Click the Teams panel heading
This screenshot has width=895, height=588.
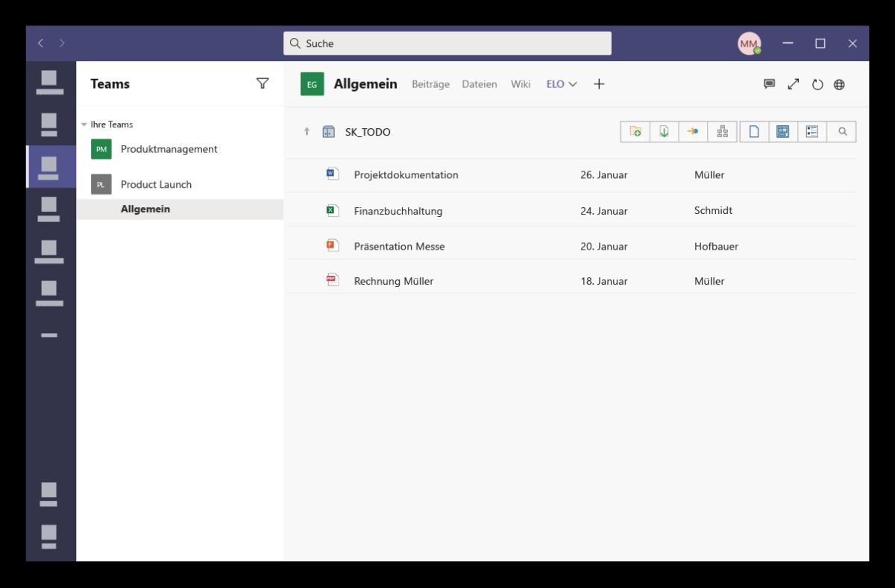110,83
